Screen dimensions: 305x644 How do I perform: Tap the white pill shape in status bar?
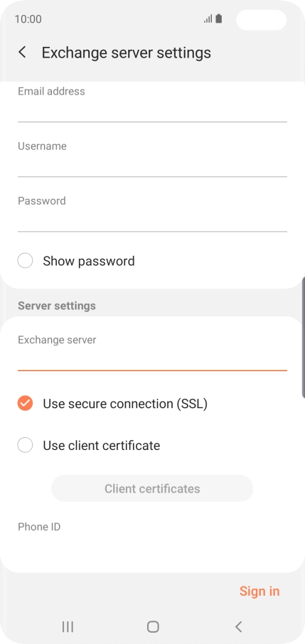[261, 20]
